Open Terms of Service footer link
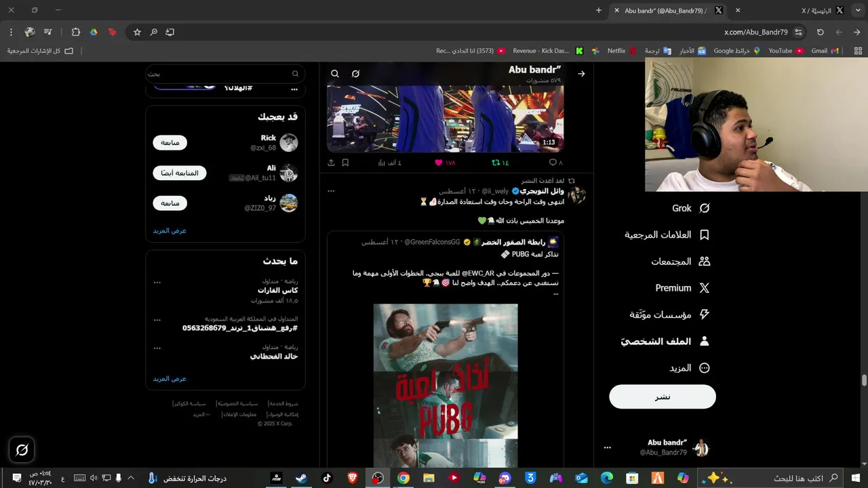The width and height of the screenshot is (868, 488). pos(283,404)
